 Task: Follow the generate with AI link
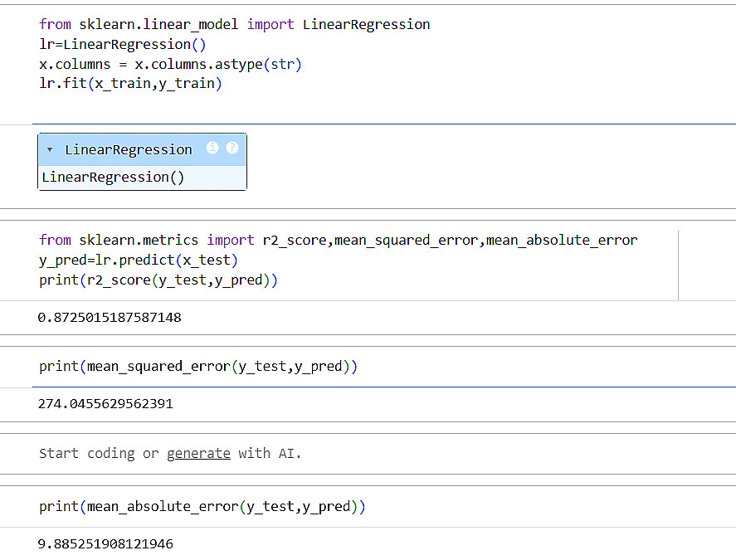[x=198, y=454]
